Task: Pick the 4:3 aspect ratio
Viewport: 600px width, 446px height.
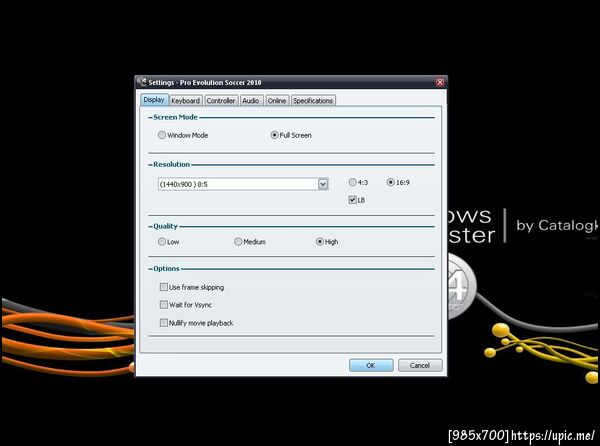Action: click(x=352, y=182)
